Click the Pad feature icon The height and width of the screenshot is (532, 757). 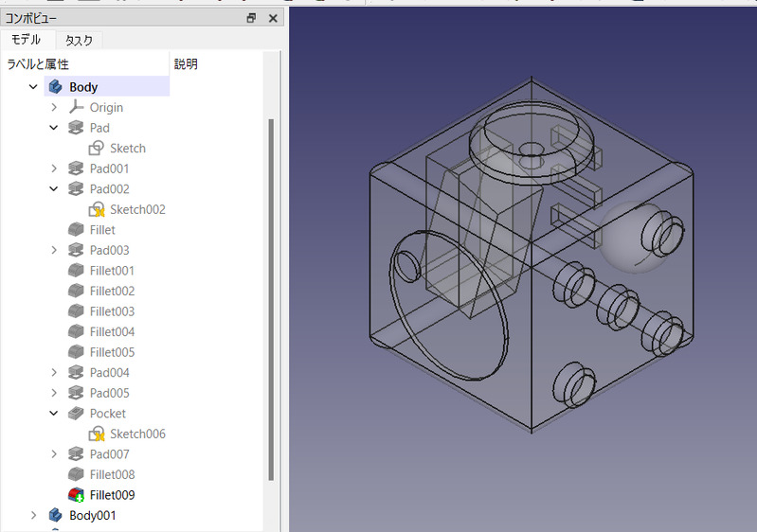pyautogui.click(x=76, y=128)
